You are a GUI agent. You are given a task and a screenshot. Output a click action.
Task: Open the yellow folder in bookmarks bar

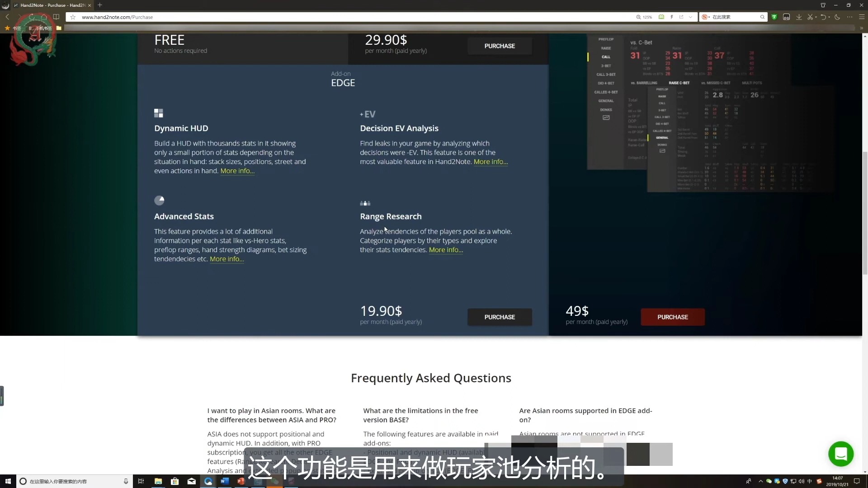click(x=59, y=28)
